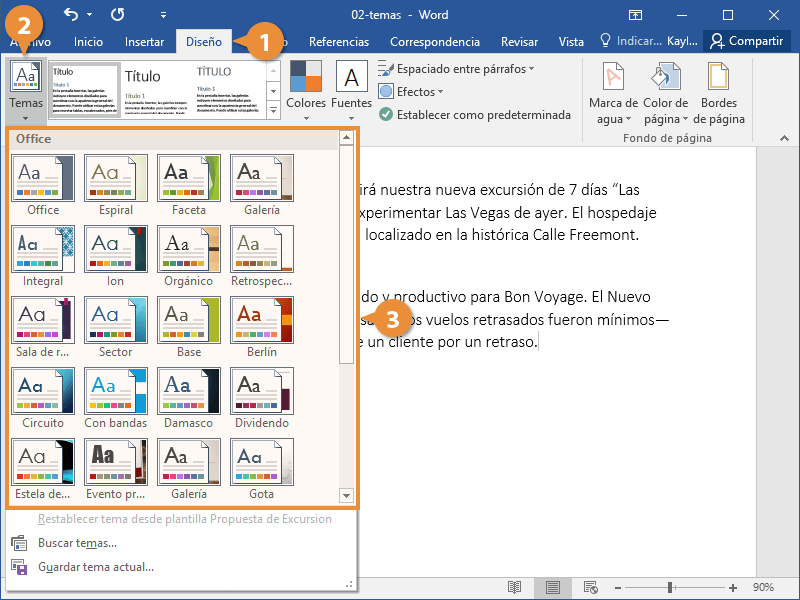The image size is (800, 600).
Task: Expand the Efectos dropdown
Action: (x=411, y=92)
